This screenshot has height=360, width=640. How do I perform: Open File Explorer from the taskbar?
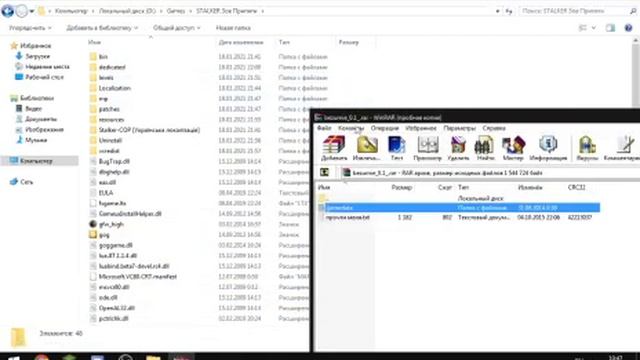tap(153, 358)
